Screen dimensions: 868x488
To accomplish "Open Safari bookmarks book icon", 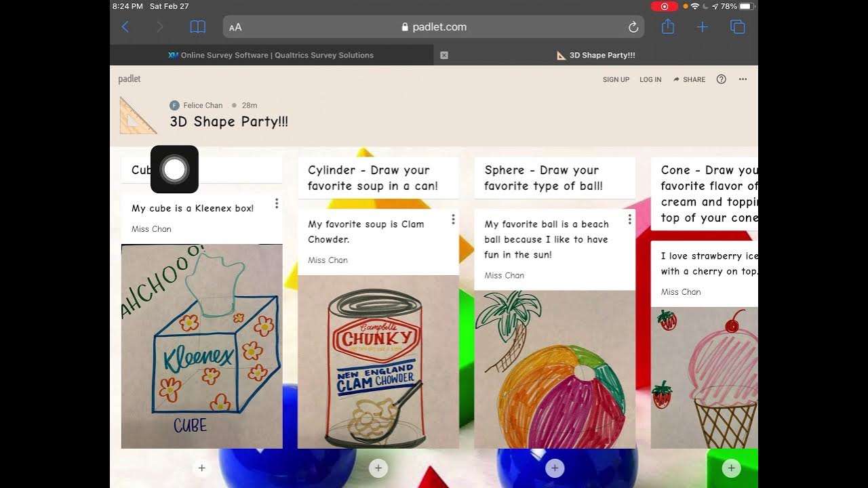I will [197, 27].
